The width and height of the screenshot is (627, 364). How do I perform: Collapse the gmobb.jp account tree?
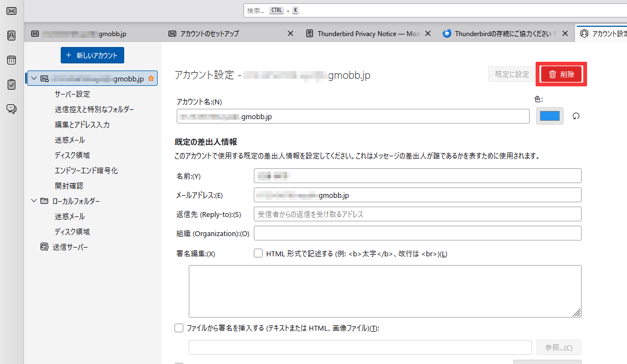(x=34, y=79)
